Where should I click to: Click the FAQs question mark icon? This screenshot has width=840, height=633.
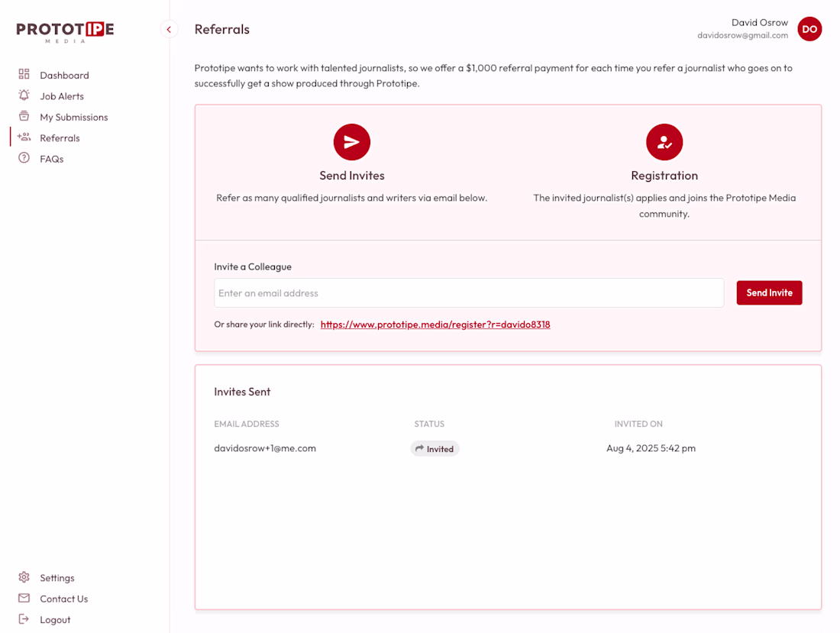24,158
